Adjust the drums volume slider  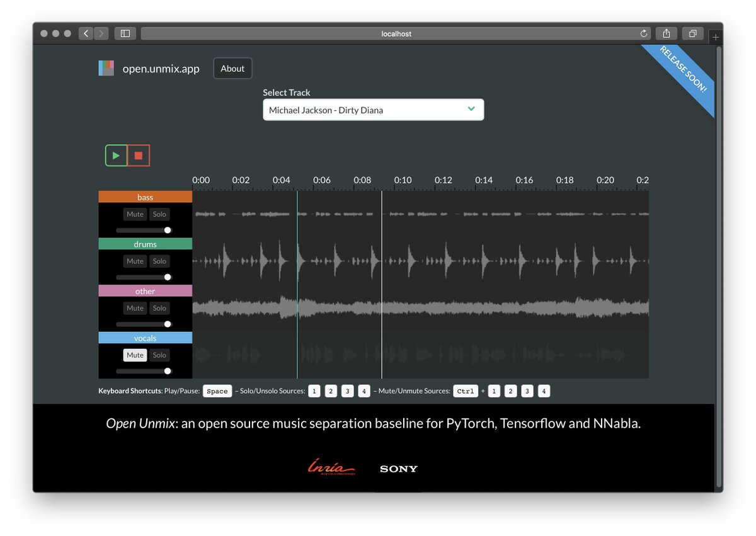[x=144, y=277]
